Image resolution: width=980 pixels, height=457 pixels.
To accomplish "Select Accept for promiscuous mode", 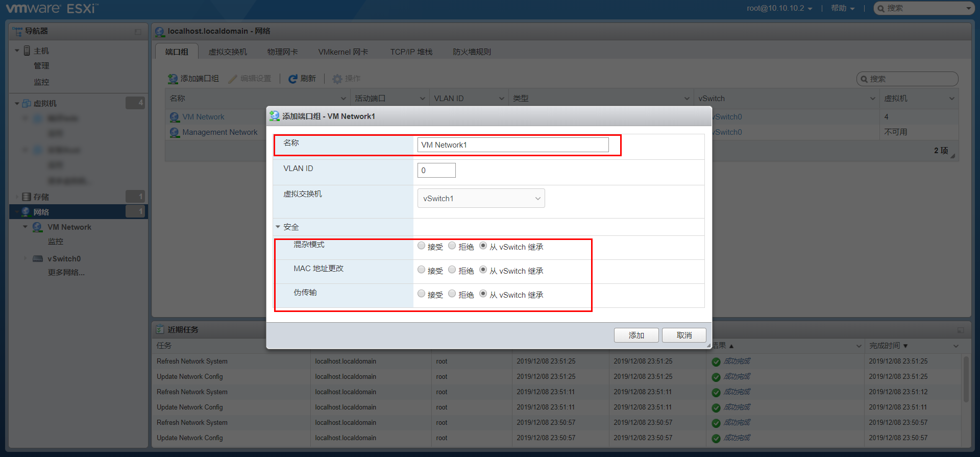I will pos(421,246).
